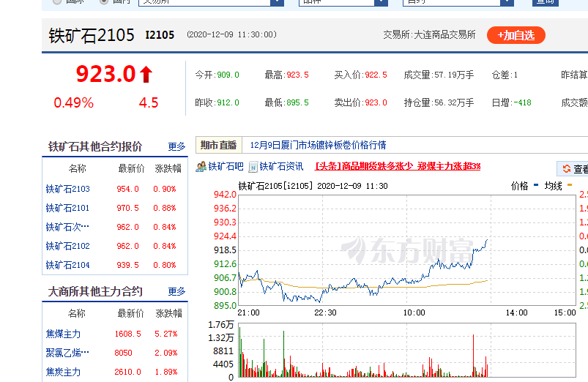Open headline 商品期货跌多涨少 郑煤主力涨超3%
Image resolution: width=588 pixels, height=382 pixels.
pos(398,166)
